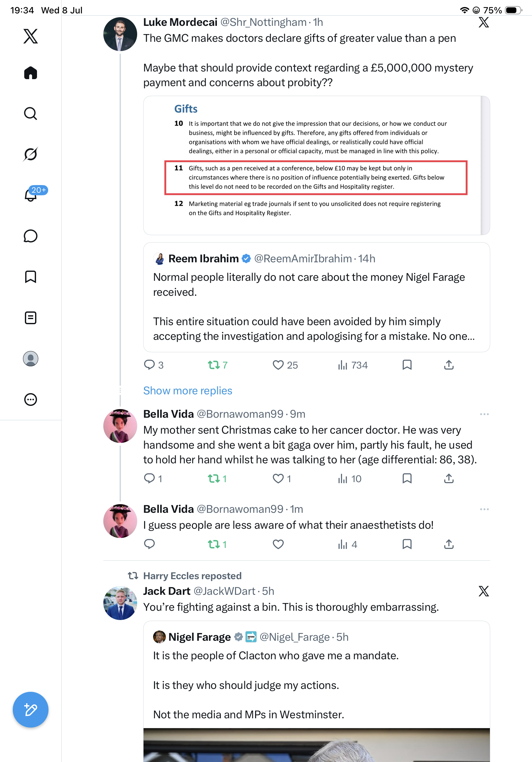
Task: Open Notifications bell showing 20+ badge
Action: click(31, 195)
